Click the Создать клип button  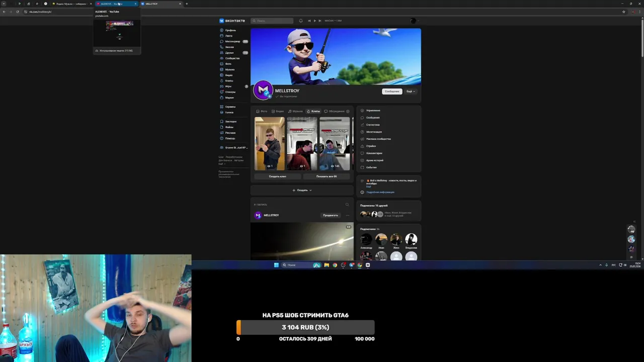click(x=277, y=176)
